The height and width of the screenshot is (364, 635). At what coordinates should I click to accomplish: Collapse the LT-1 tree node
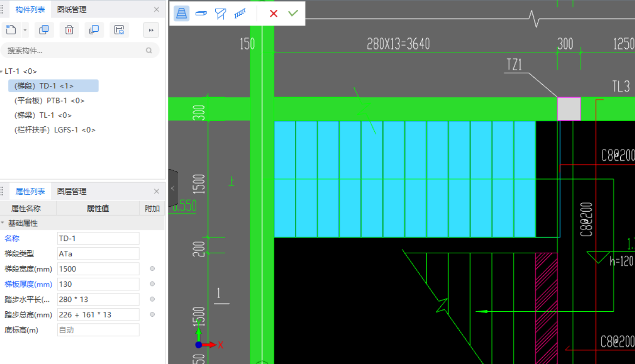pos(2,72)
